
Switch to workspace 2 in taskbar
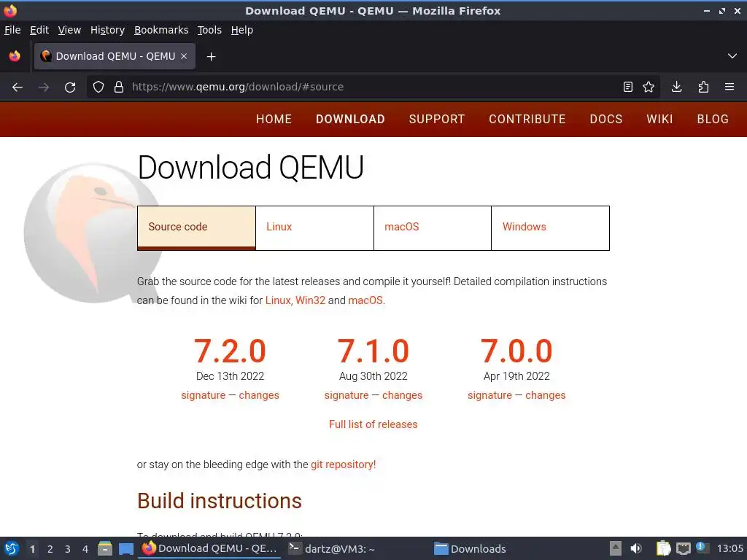point(50,549)
